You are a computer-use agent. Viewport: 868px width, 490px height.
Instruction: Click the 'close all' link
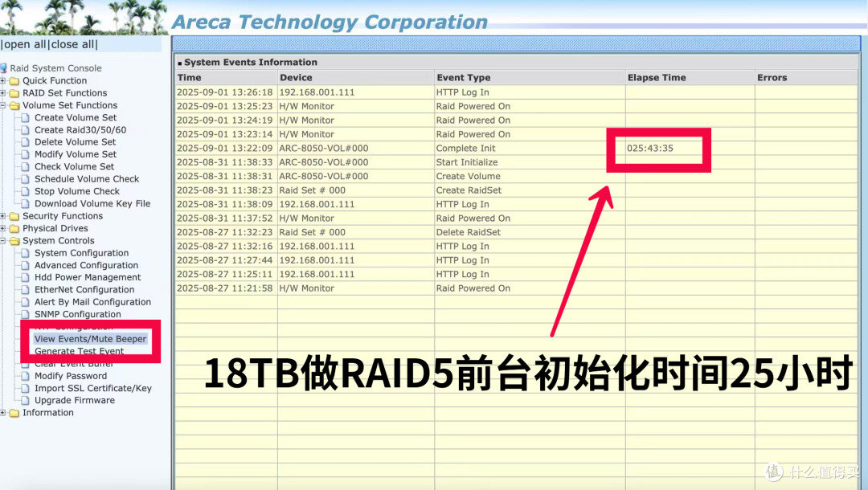point(72,44)
